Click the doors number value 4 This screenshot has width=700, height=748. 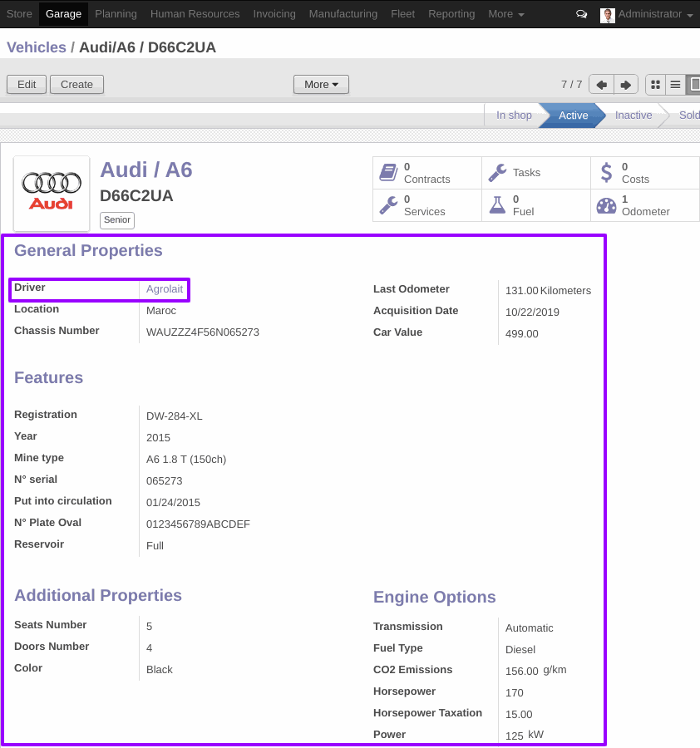tap(150, 648)
